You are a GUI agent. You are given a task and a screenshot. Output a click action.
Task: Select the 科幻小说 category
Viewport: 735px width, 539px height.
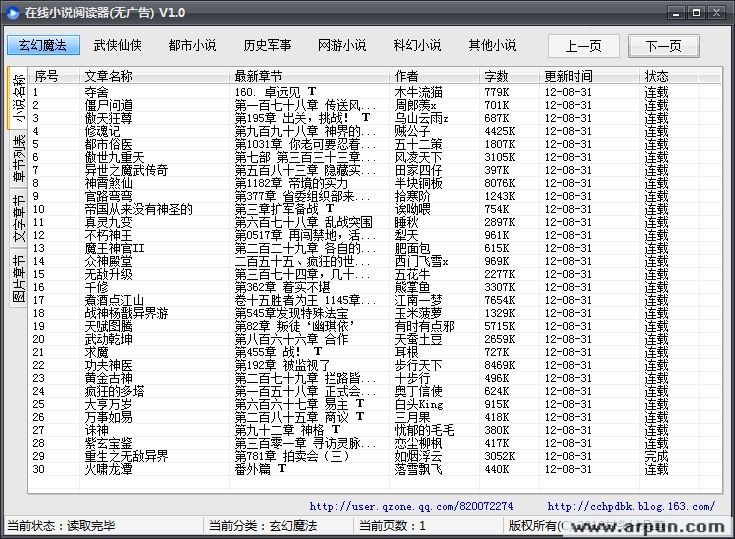417,46
